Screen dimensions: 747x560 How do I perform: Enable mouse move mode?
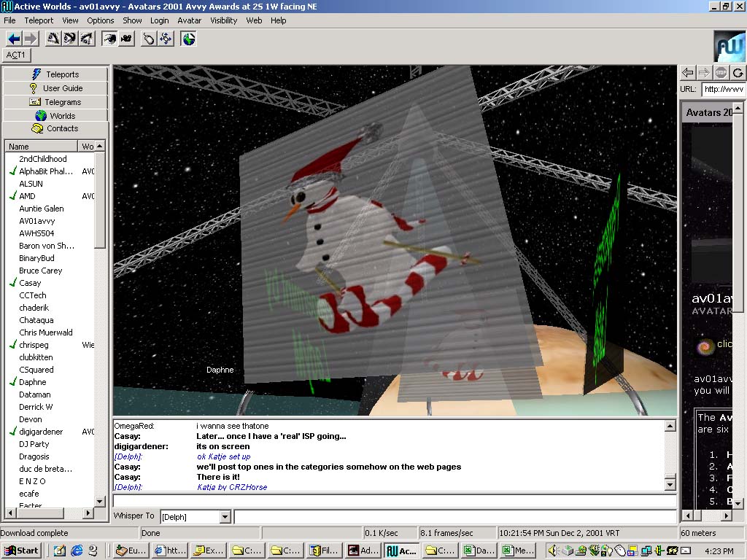(x=149, y=39)
